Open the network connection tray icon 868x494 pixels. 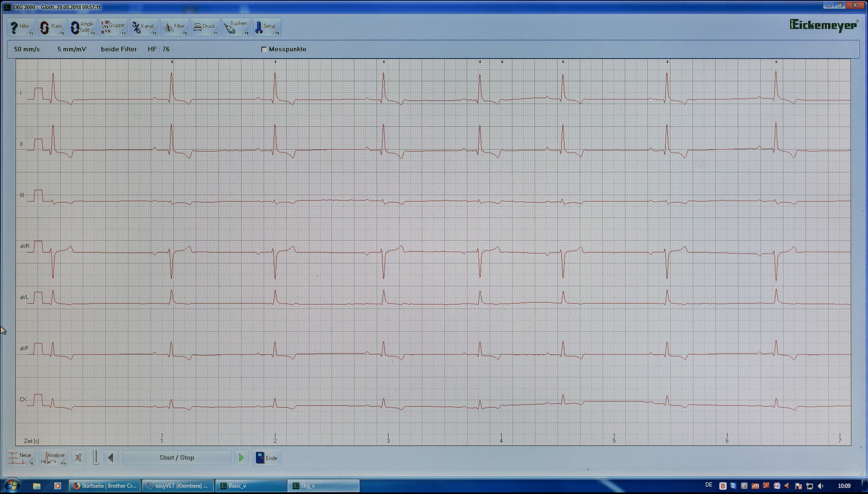tap(810, 486)
